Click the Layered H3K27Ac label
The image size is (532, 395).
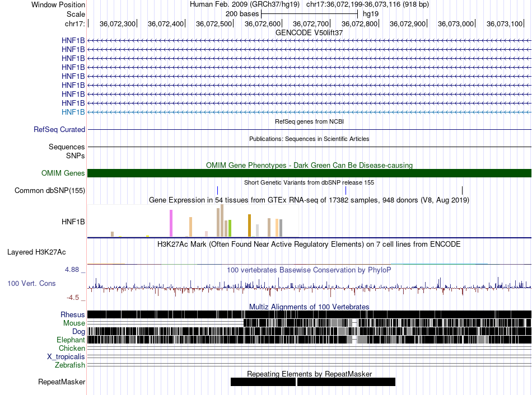coord(36,252)
